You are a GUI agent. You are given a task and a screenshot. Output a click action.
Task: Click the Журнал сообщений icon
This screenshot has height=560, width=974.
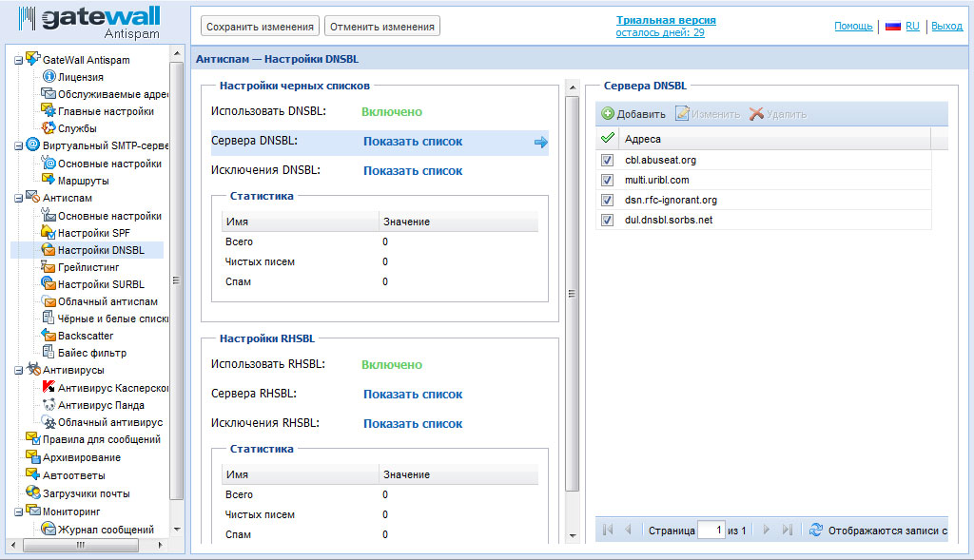coord(49,529)
